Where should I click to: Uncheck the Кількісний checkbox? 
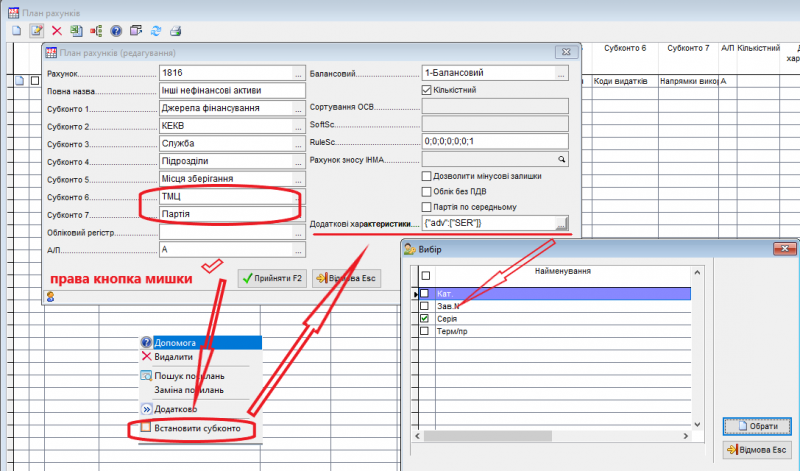pyautogui.click(x=427, y=90)
